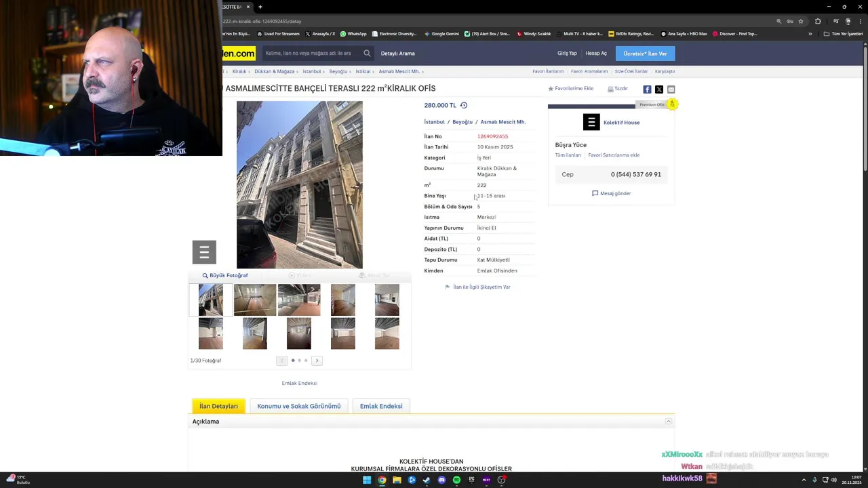The width and height of the screenshot is (868, 488).
Task: Open Windows Start menu
Action: 367,480
